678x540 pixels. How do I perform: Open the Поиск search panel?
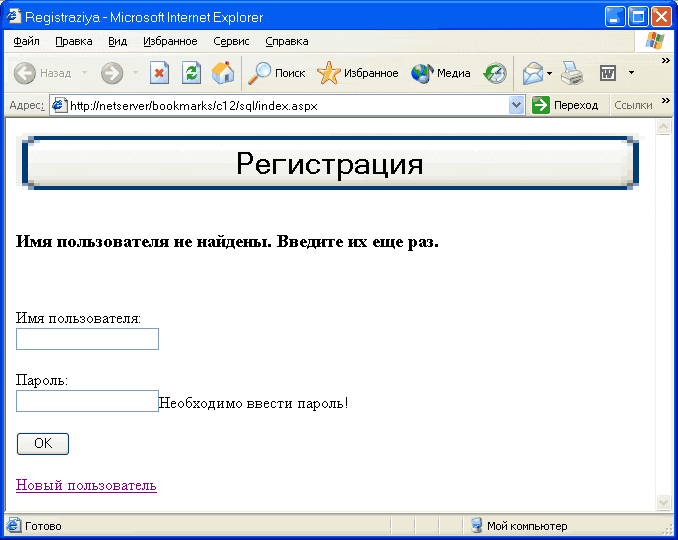277,73
